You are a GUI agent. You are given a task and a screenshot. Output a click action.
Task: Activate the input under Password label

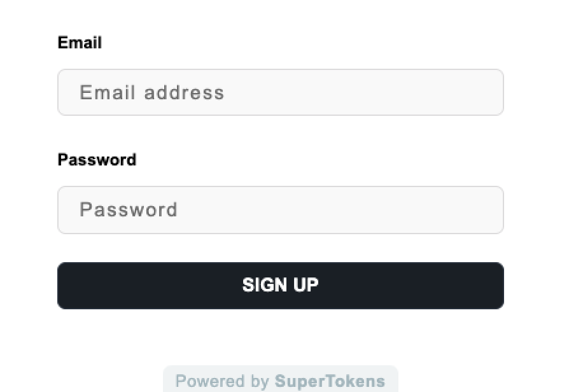pyautogui.click(x=280, y=210)
